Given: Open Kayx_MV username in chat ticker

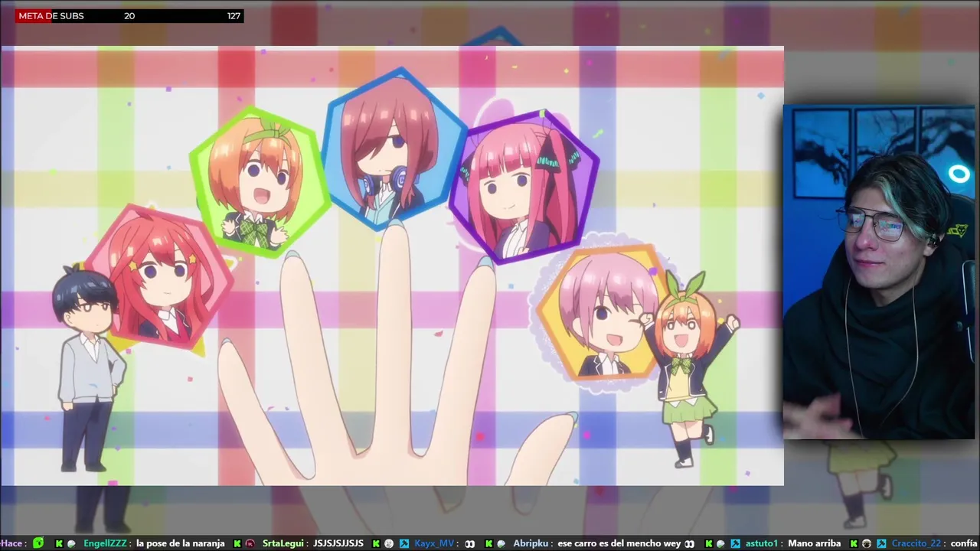Looking at the screenshot, I should tap(434, 543).
